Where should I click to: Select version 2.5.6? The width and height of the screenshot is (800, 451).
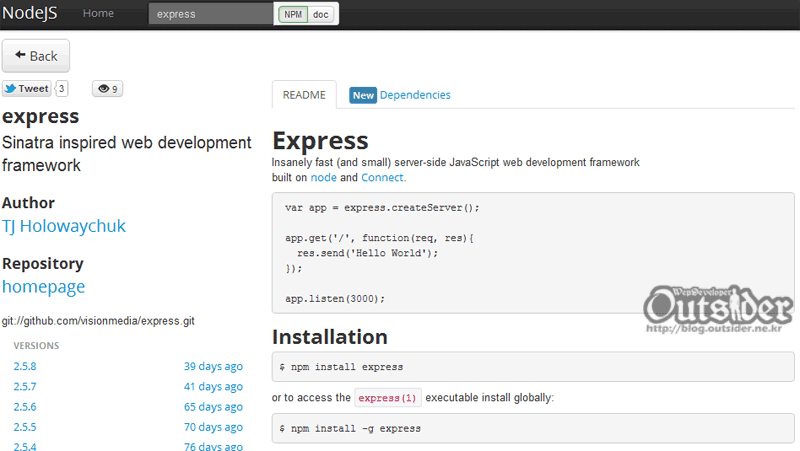pos(25,407)
